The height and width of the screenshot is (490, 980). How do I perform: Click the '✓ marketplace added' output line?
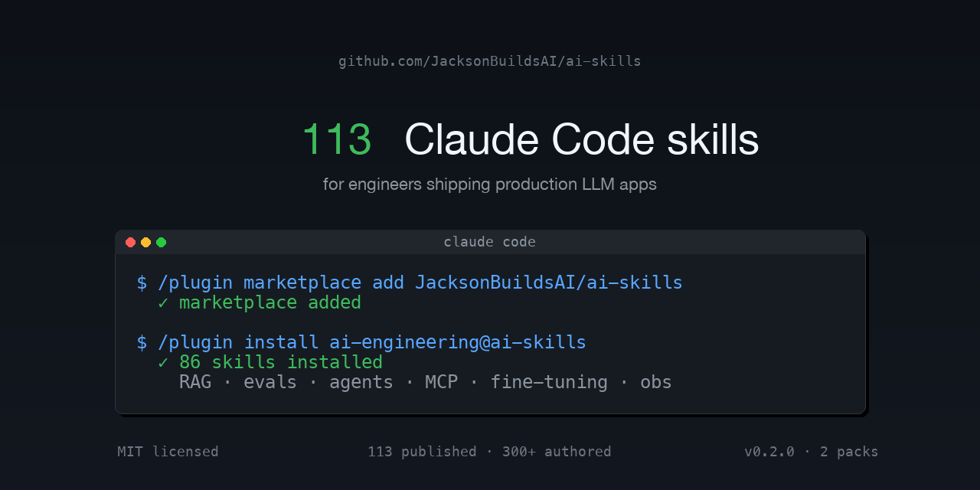click(x=260, y=302)
